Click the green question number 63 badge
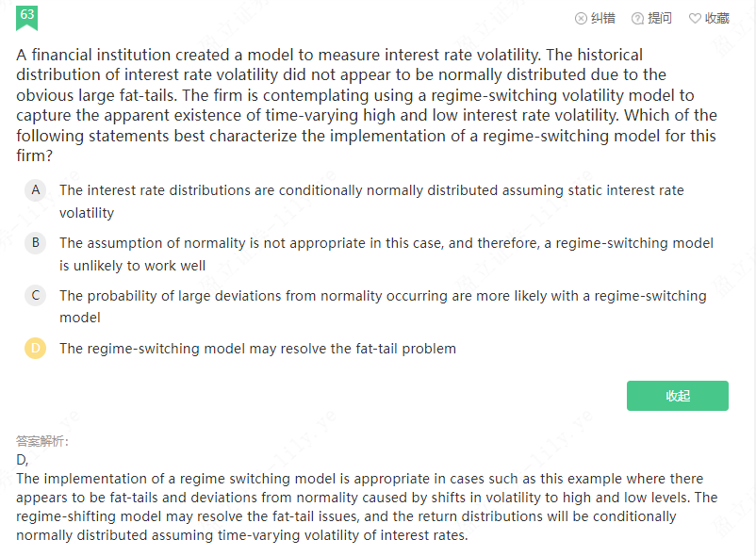The image size is (756, 556). pos(26,15)
